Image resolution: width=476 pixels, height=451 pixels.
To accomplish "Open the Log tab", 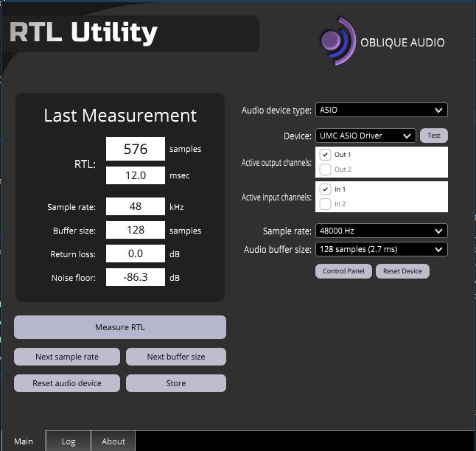I will point(69,441).
